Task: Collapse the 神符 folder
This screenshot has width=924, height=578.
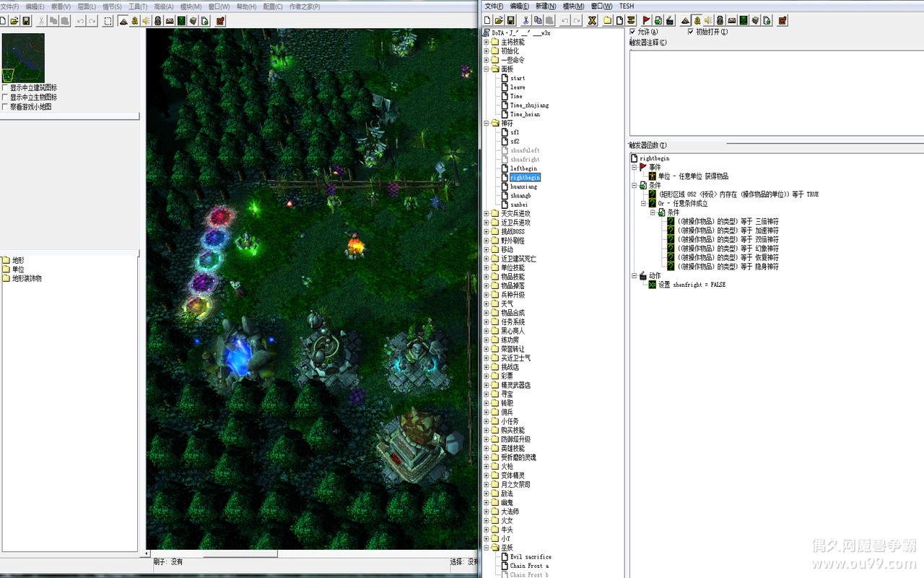Action: pos(486,124)
